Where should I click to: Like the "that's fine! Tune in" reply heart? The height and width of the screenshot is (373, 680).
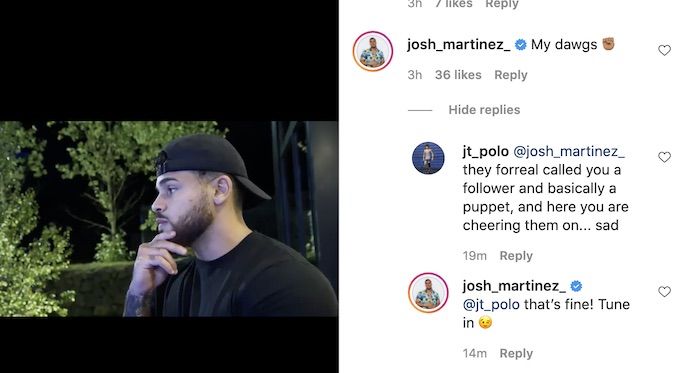coord(664,291)
